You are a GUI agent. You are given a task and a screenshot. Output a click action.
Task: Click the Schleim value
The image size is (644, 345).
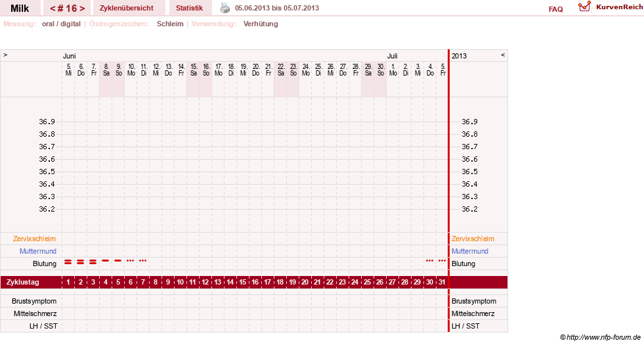170,24
